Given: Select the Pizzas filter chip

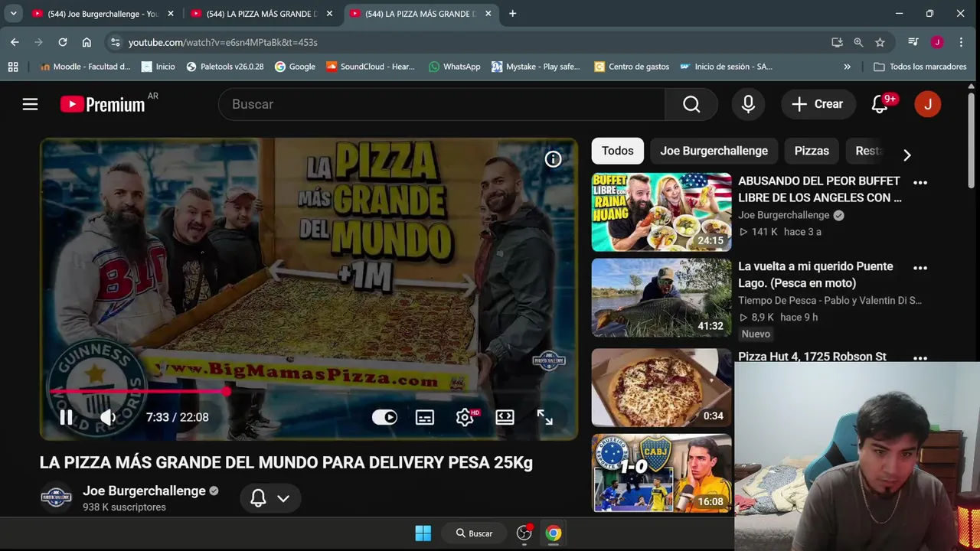Looking at the screenshot, I should point(812,151).
